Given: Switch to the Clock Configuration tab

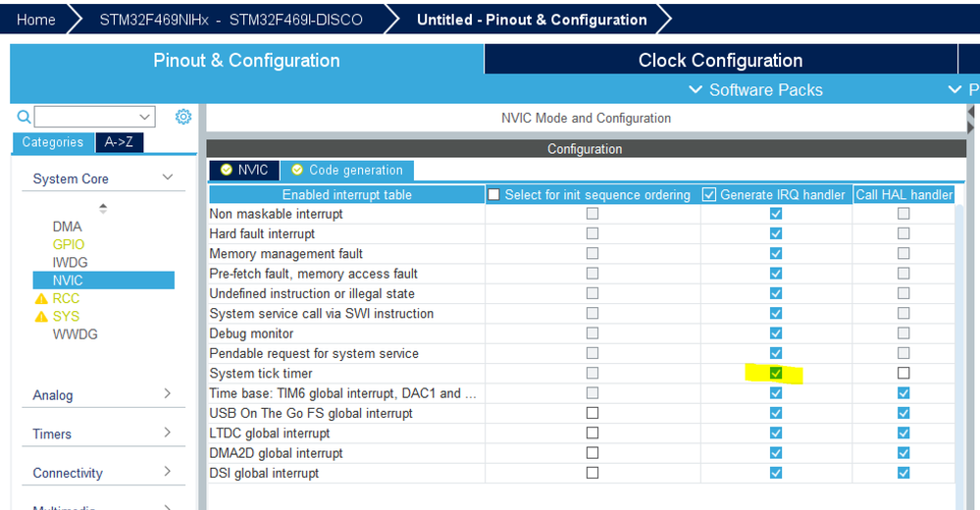Looking at the screenshot, I should click(x=721, y=60).
